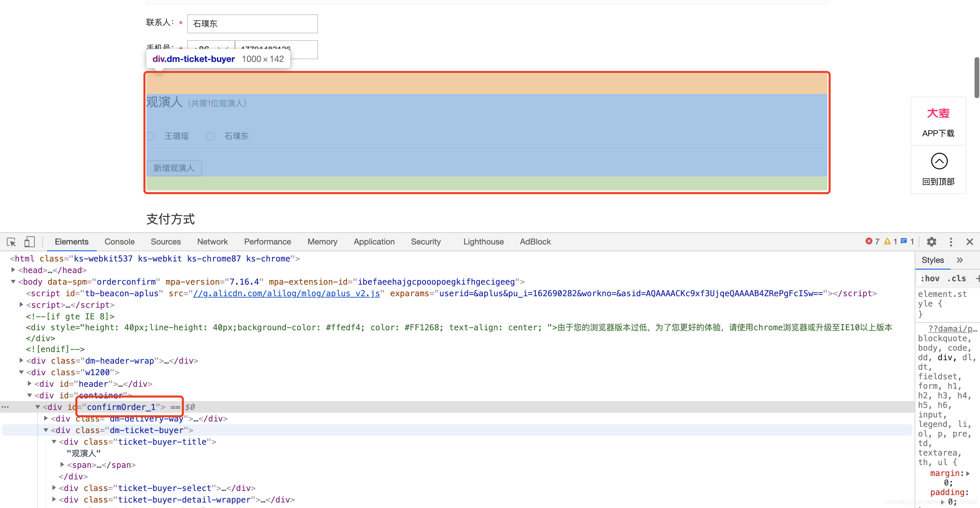Click the yellow warning count icon
The image size is (980, 508).
point(887,241)
